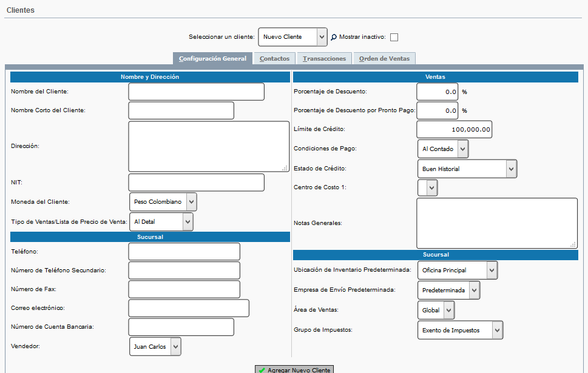The width and height of the screenshot is (588, 373).
Task: Click green checkmark icon on Agregar Nuevo Cliente
Action: click(x=262, y=370)
